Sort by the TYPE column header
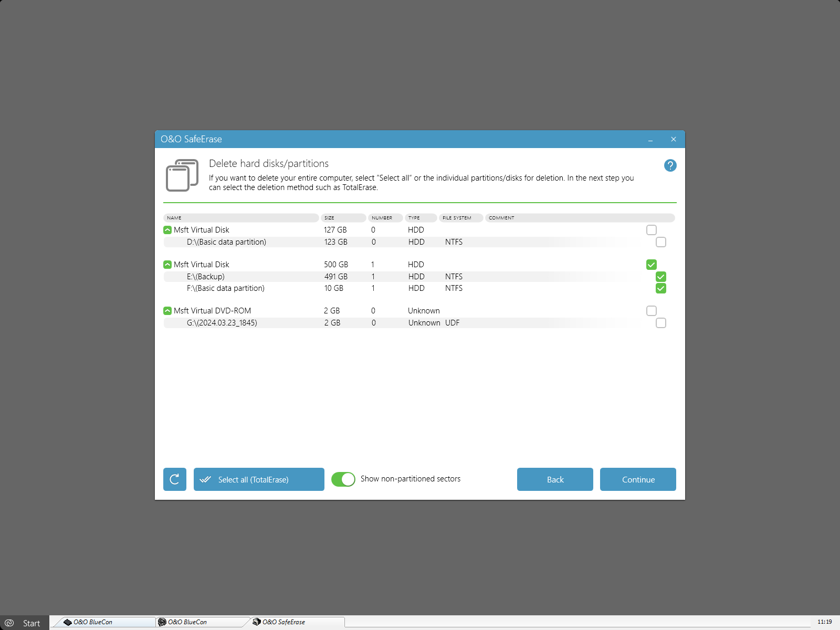Image resolution: width=840 pixels, height=630 pixels. point(421,218)
